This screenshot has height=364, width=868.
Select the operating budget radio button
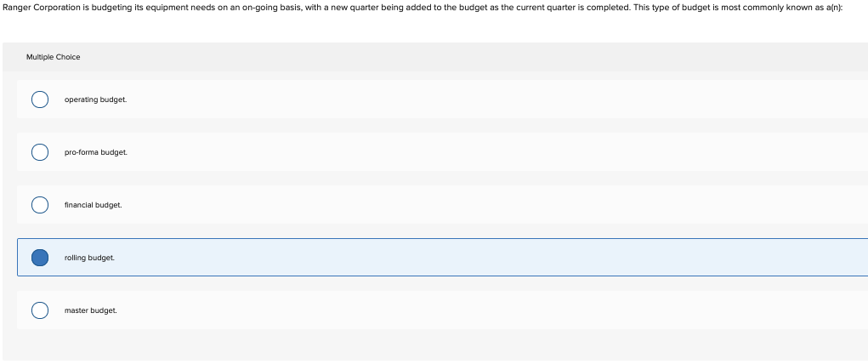40,100
